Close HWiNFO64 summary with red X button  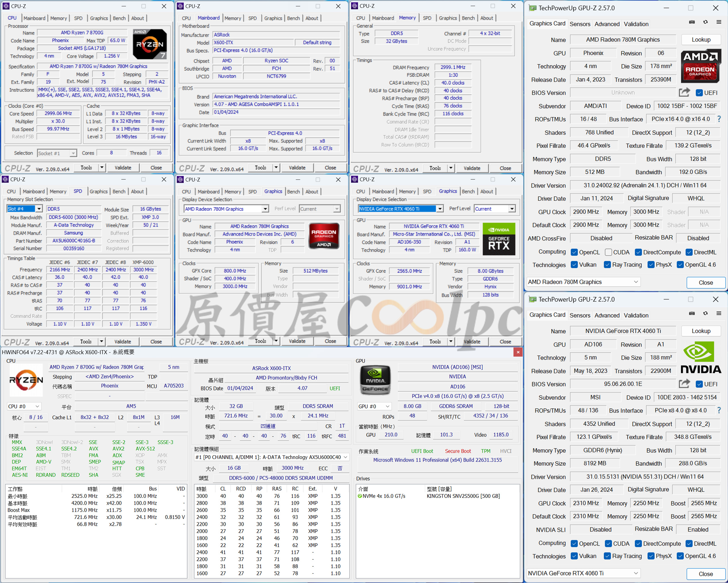pos(518,352)
